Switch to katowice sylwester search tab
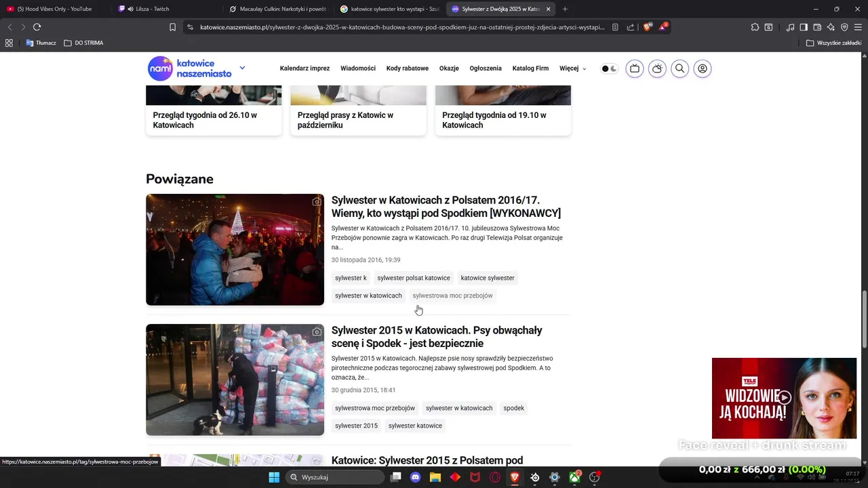Viewport: 868px width, 488px height. point(390,9)
